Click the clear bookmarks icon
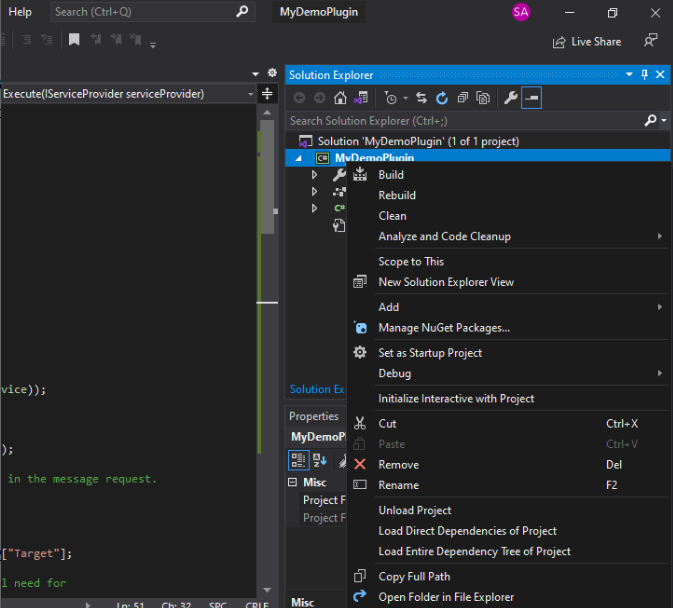Image resolution: width=673 pixels, height=608 pixels. click(x=136, y=39)
